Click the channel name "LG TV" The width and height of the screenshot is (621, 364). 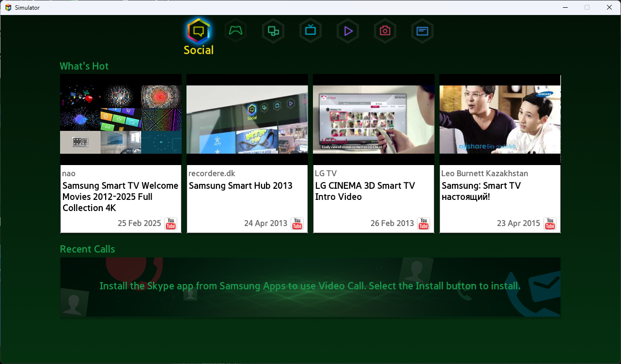326,173
